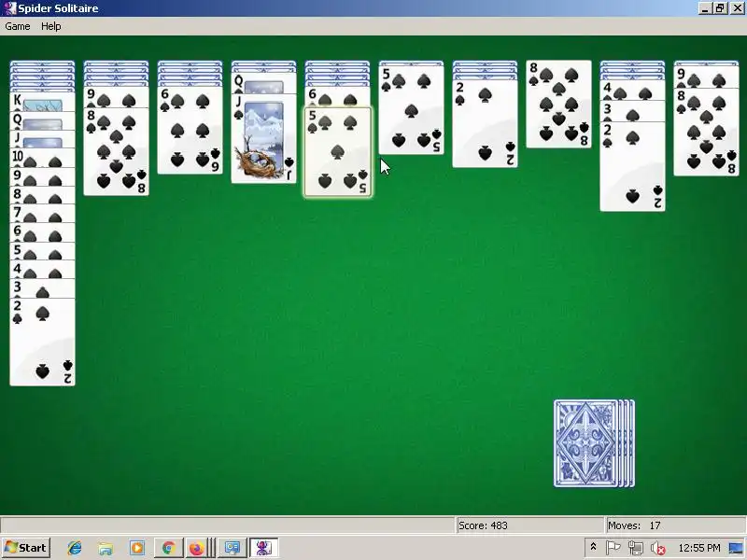Open the clock showing 12:55 PM
The height and width of the screenshot is (560, 747).
[x=699, y=548]
